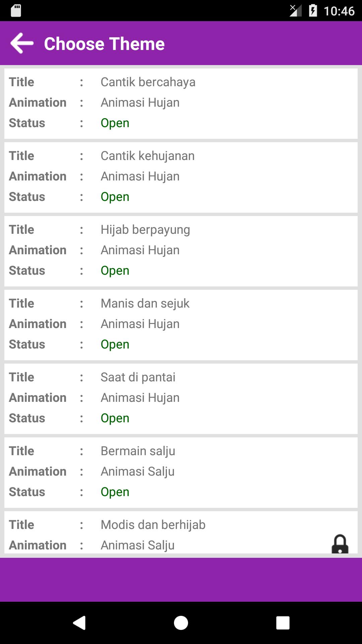Select the Cantik kehujanan theme
This screenshot has height=644, width=362.
[x=181, y=177]
